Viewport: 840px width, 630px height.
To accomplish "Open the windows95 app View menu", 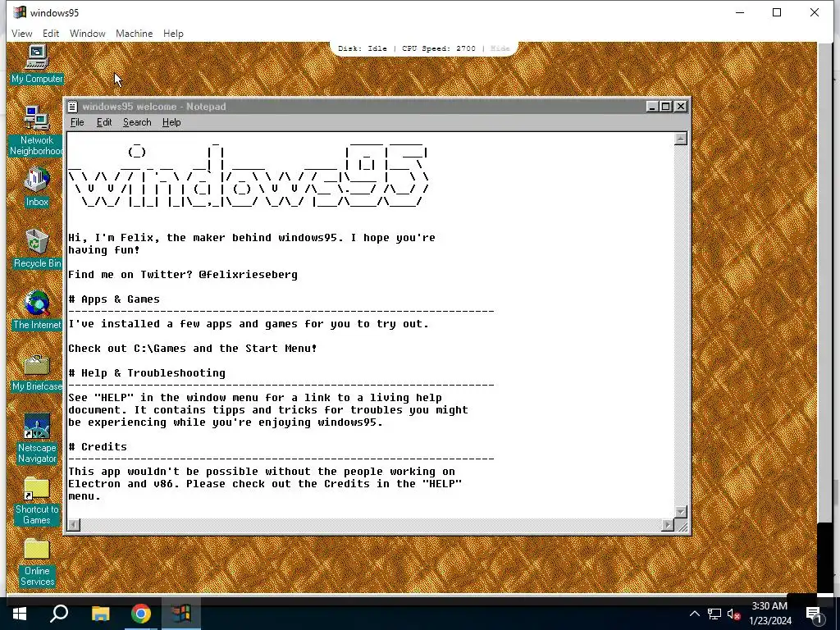I will pos(22,33).
